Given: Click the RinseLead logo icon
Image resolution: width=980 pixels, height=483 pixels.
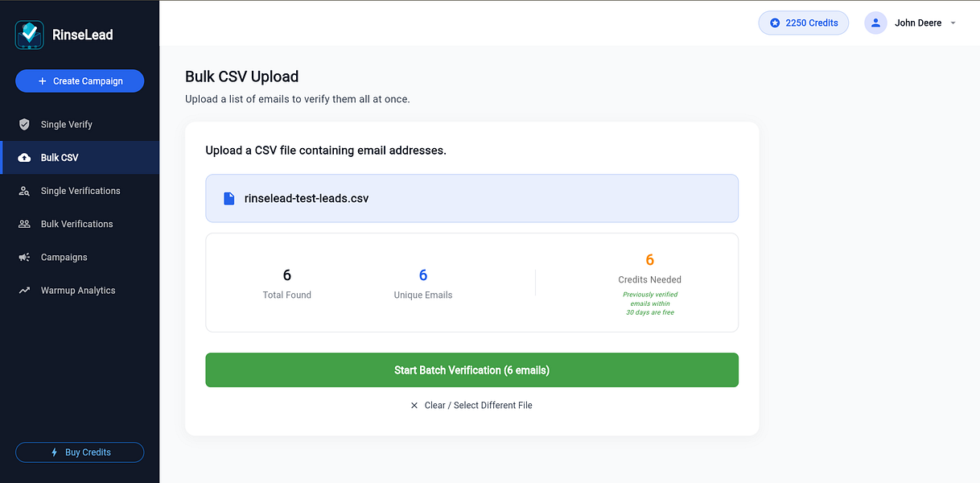Looking at the screenshot, I should (x=30, y=35).
